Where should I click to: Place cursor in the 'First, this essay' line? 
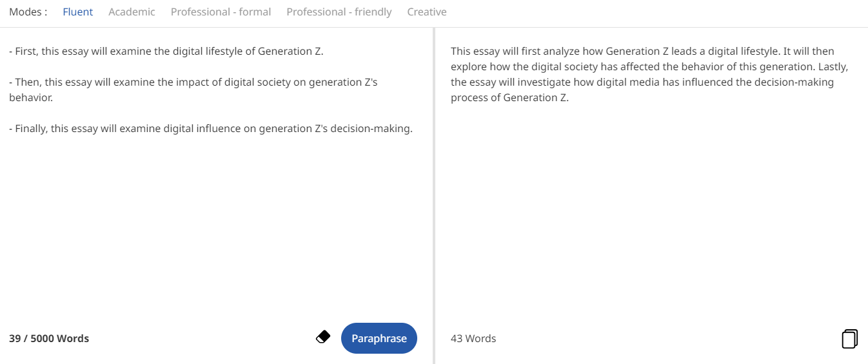(166, 52)
